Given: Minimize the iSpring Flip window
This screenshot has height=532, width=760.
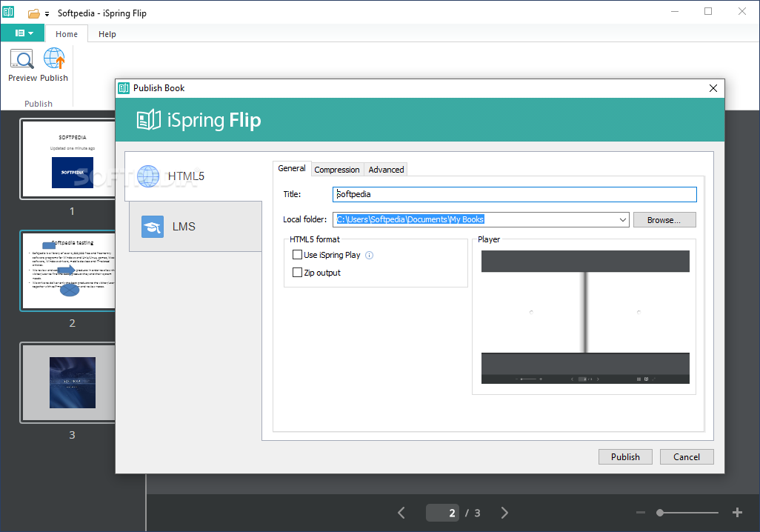Looking at the screenshot, I should click(x=674, y=12).
